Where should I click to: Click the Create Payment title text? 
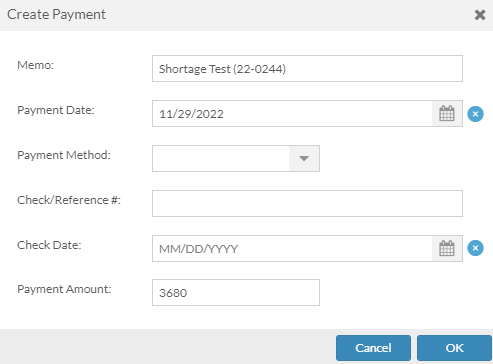coord(56,15)
